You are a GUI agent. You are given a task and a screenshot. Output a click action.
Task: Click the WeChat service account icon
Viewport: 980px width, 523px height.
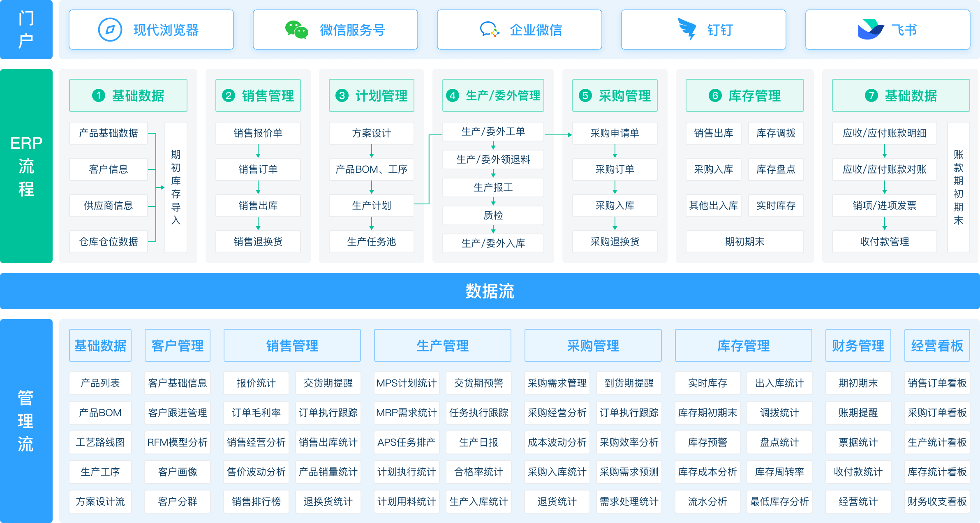coord(296,29)
